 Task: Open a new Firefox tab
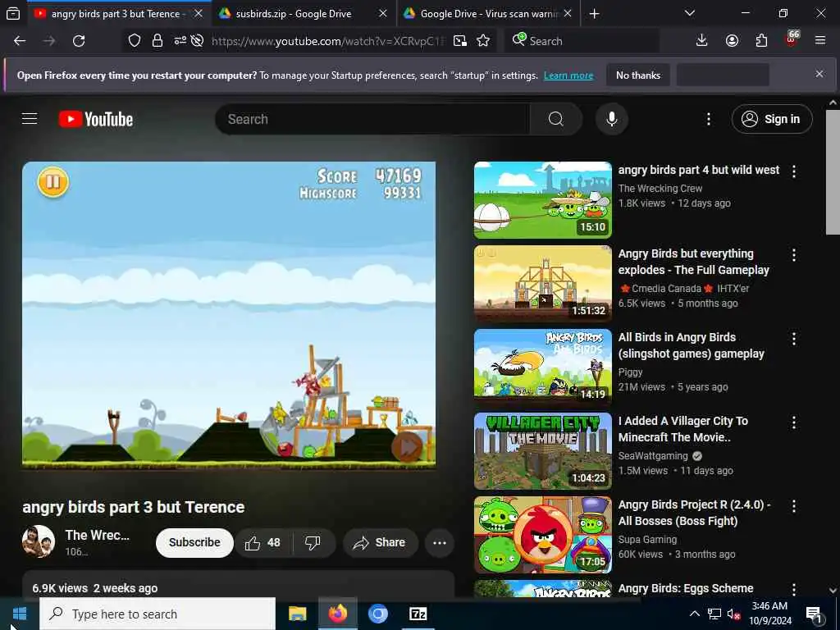(x=594, y=14)
